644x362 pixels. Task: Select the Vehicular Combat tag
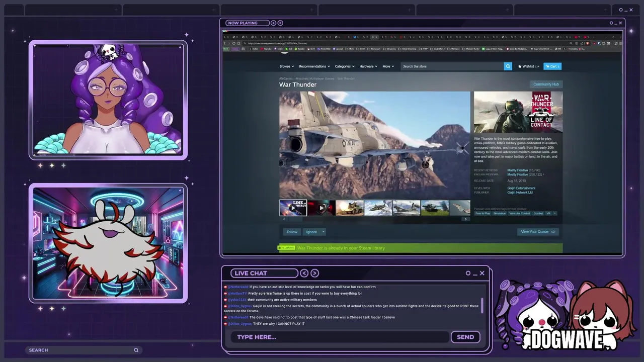(520, 213)
